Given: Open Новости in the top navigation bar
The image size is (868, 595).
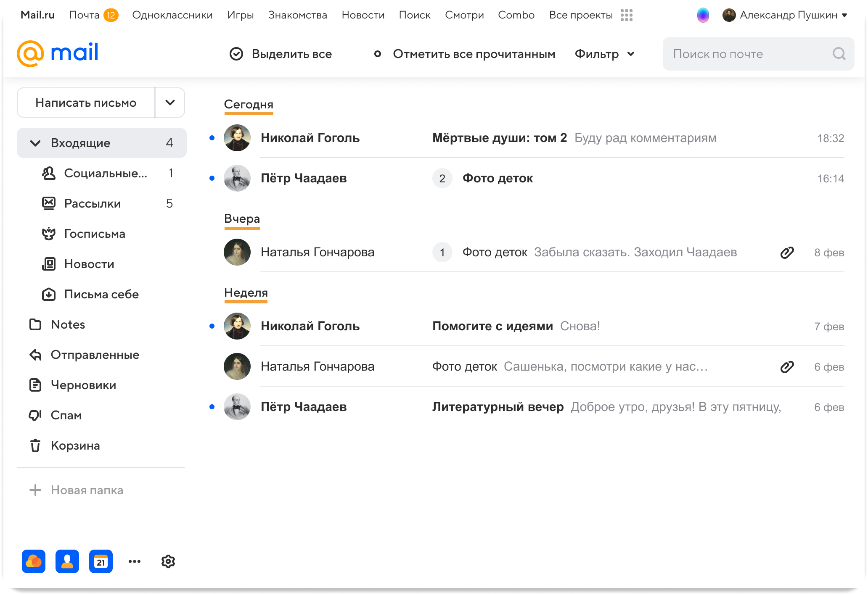Looking at the screenshot, I should (363, 15).
